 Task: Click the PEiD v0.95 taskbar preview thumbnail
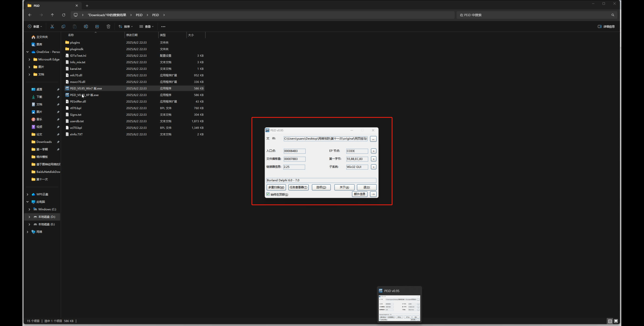(399, 308)
